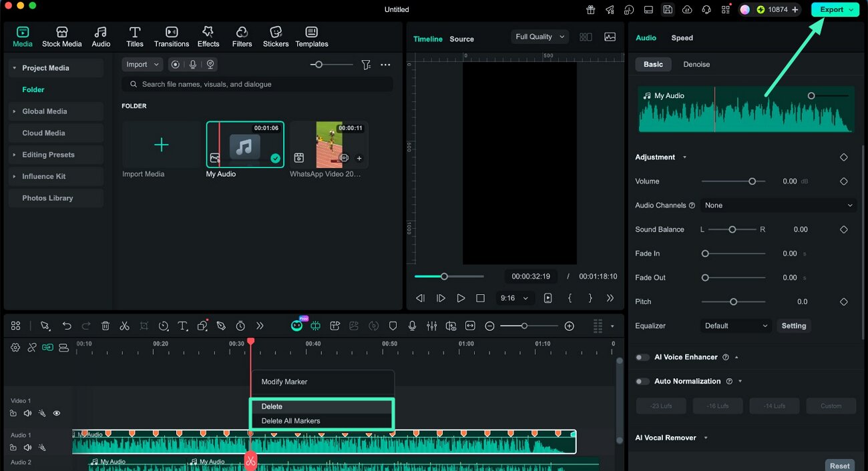Toggle AI Voice Enhancer switch
868x471 pixels.
(x=642, y=358)
